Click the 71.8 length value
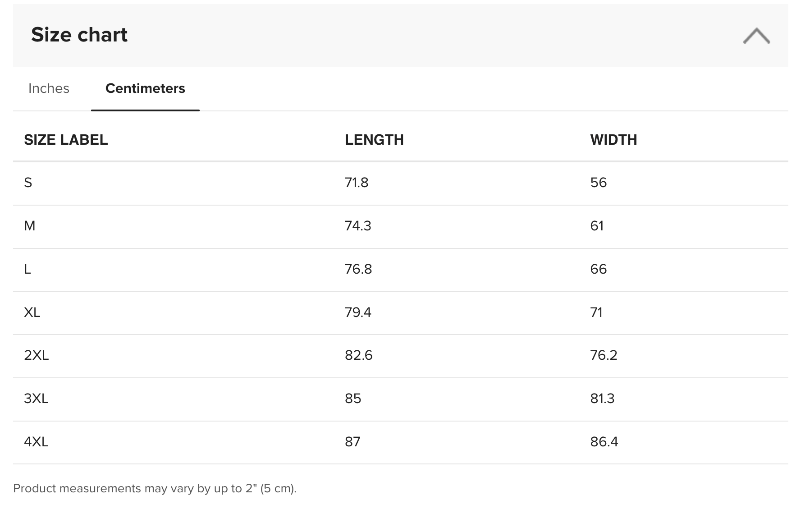This screenshot has height=532, width=796. [357, 183]
